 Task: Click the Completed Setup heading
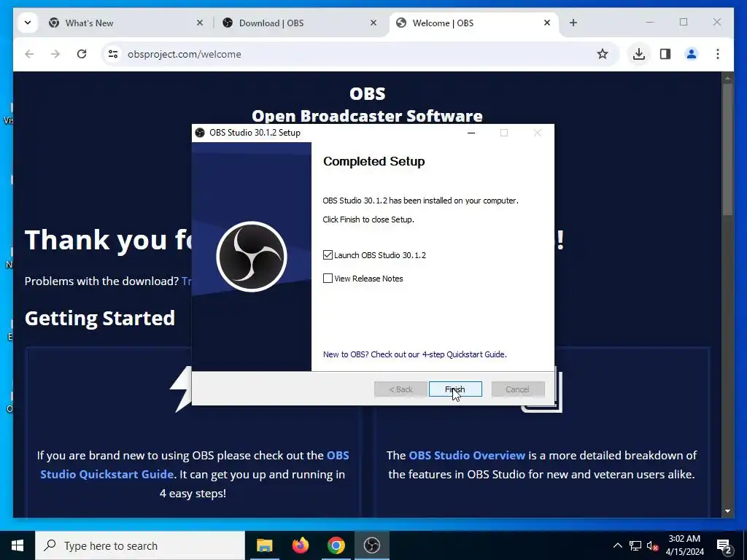pos(374,161)
